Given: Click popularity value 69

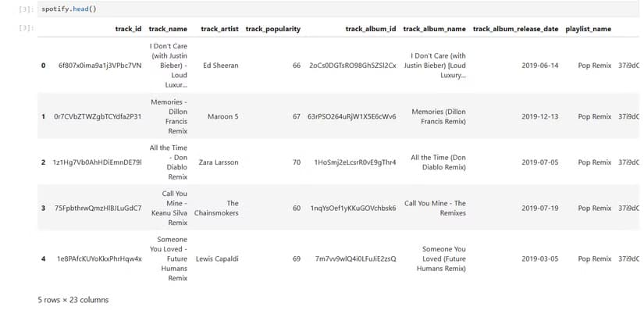Looking at the screenshot, I should click(x=297, y=259).
